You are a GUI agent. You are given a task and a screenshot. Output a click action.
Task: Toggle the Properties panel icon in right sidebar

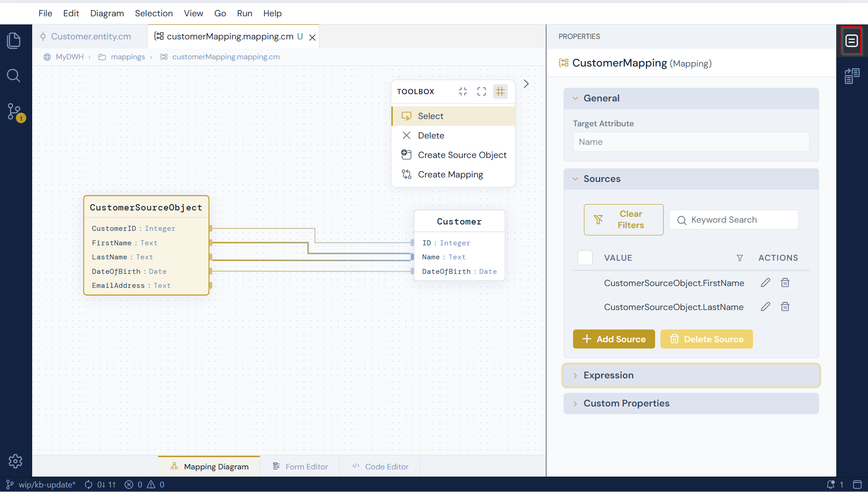(x=852, y=41)
